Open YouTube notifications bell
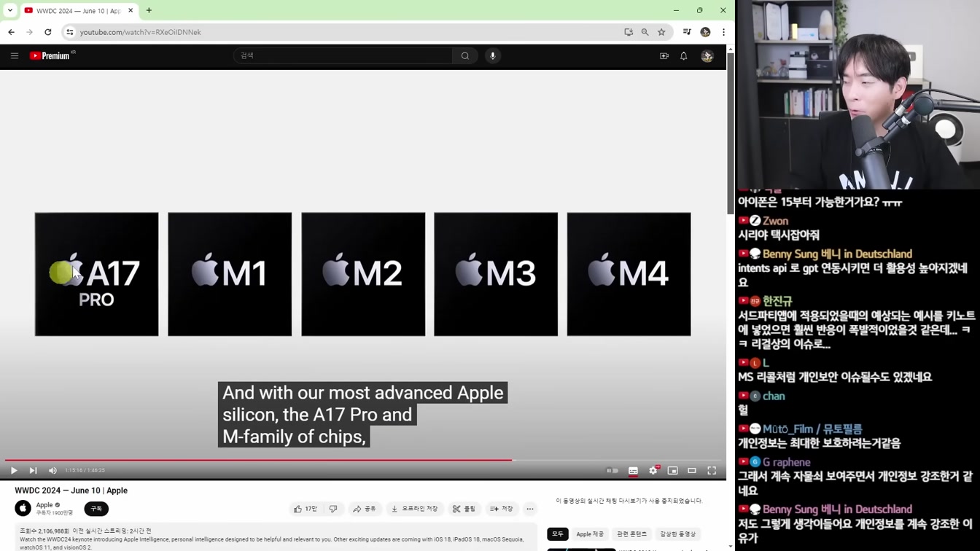The height and width of the screenshot is (551, 980). [684, 56]
